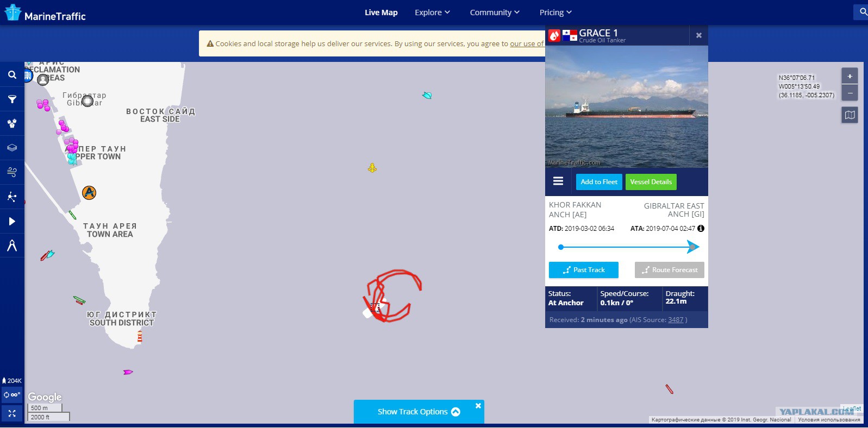Open the 'our use of' cookies link
This screenshot has height=428, width=868.
pos(527,44)
